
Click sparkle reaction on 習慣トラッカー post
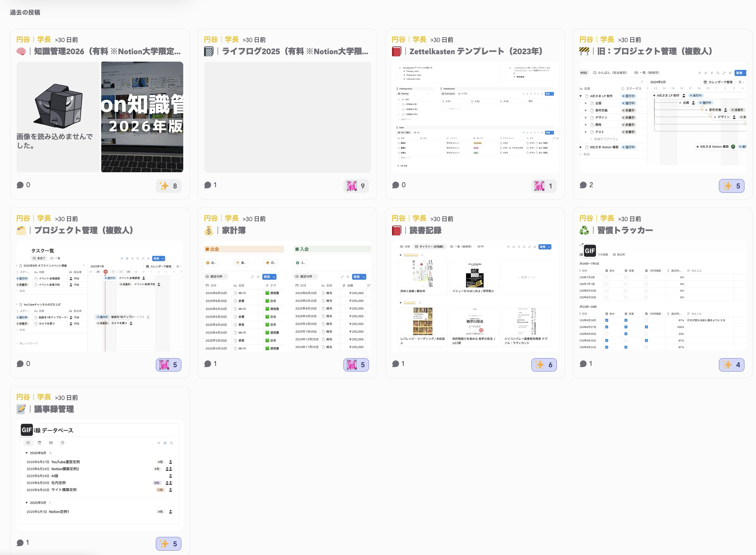[731, 364]
